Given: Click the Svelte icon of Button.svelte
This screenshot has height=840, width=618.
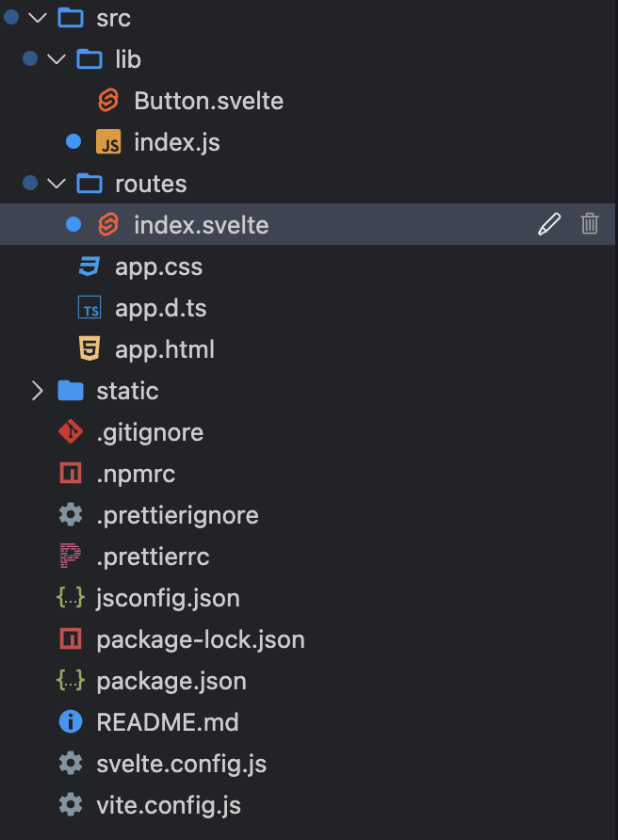Looking at the screenshot, I should pos(108,100).
